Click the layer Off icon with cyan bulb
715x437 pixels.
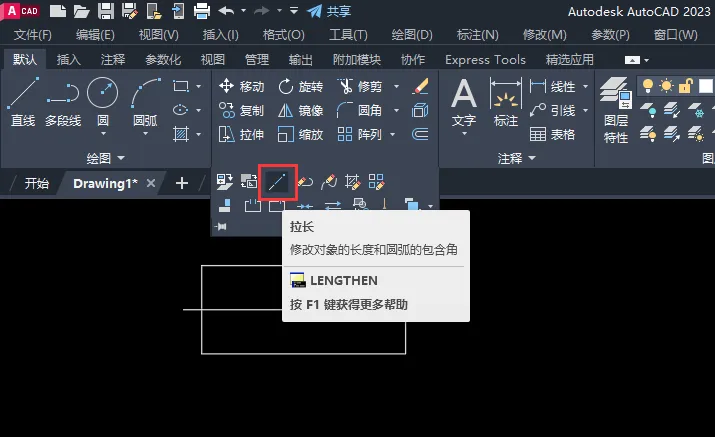(648, 110)
